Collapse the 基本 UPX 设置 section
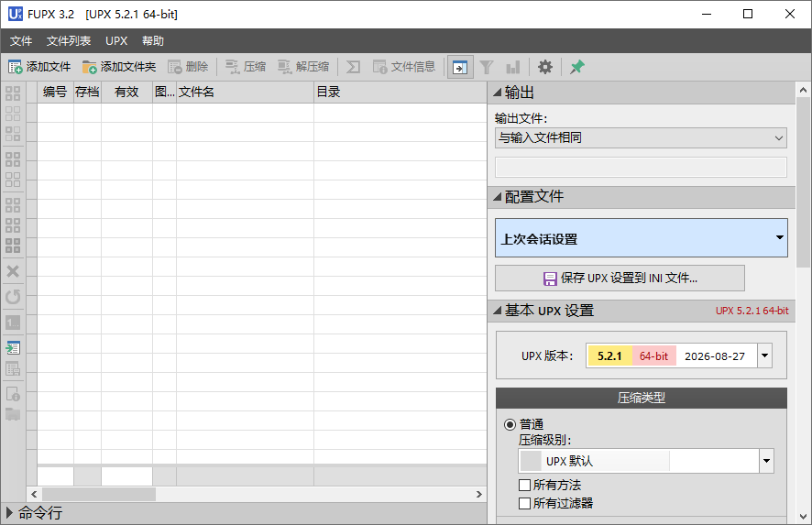The width and height of the screenshot is (812, 525). [498, 311]
